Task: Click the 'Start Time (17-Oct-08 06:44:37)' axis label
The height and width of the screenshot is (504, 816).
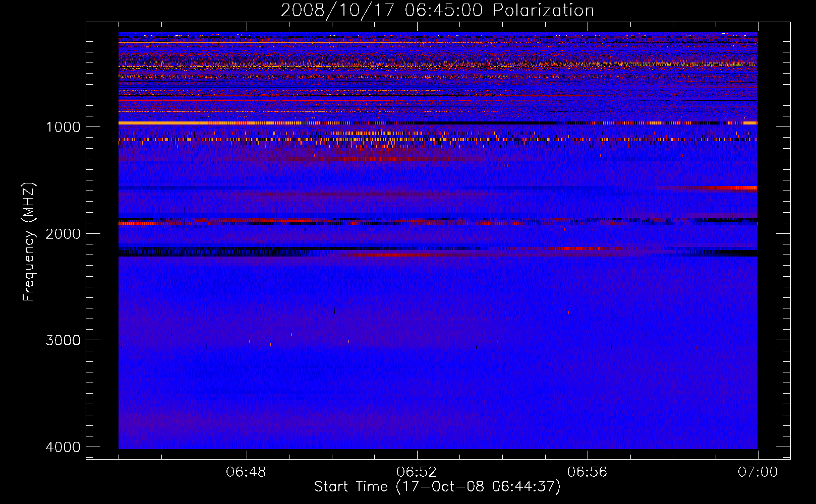Action: click(x=437, y=487)
